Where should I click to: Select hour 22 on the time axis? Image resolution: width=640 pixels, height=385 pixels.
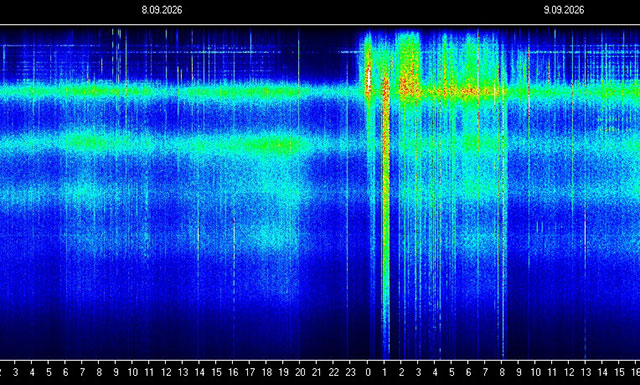[333, 372]
